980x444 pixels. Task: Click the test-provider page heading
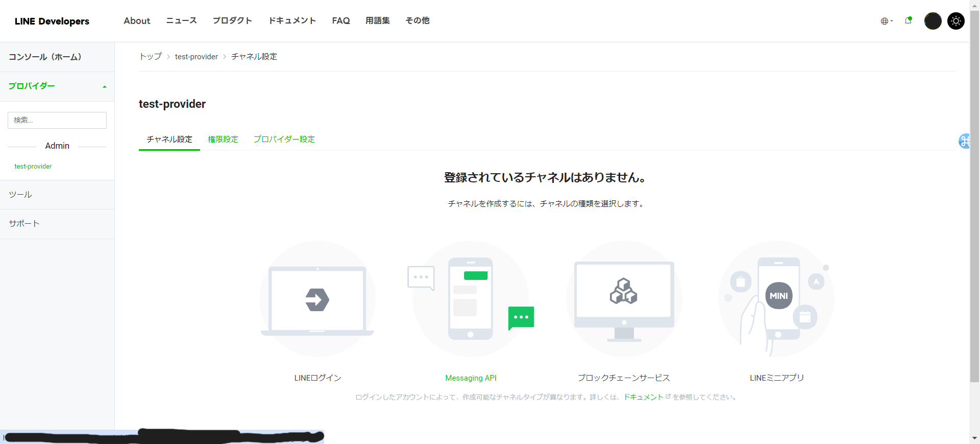pos(172,104)
